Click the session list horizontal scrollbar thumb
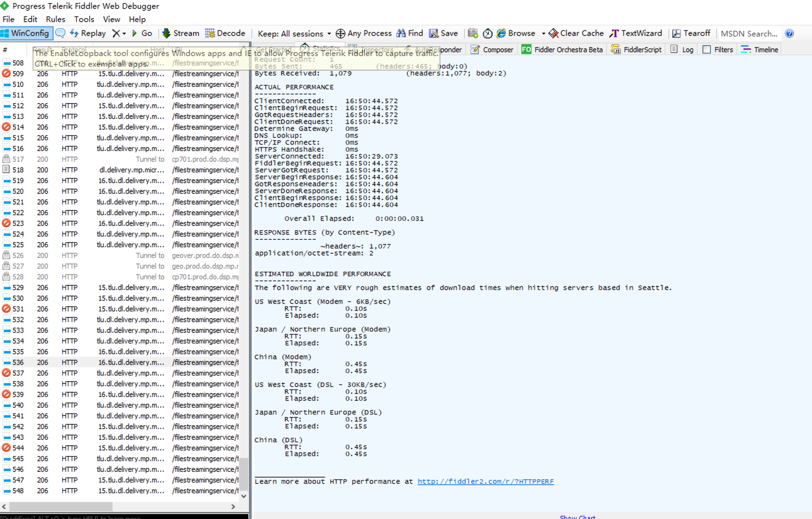This screenshot has height=519, width=812. (x=61, y=506)
